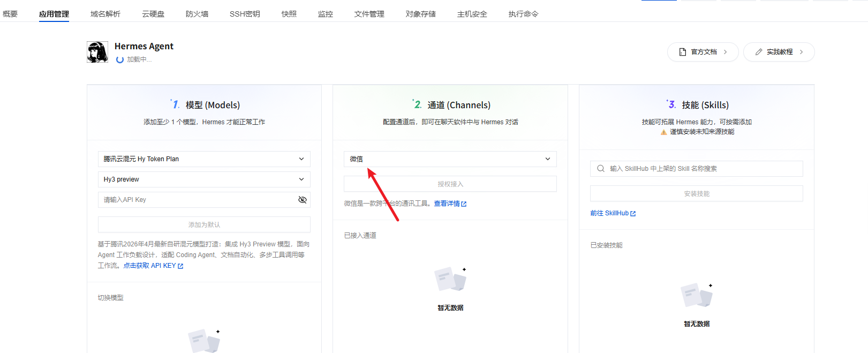Click the search magnifier icon in SkillHub field

click(x=601, y=169)
